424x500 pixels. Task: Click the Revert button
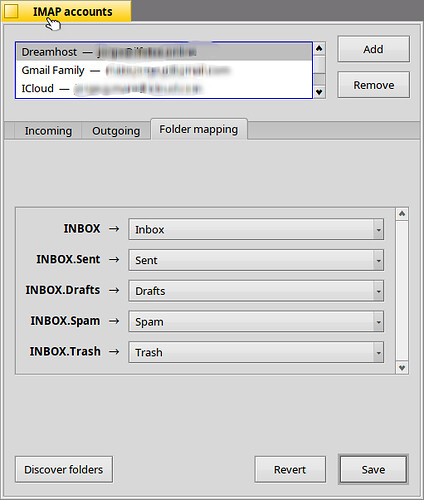pyautogui.click(x=290, y=470)
